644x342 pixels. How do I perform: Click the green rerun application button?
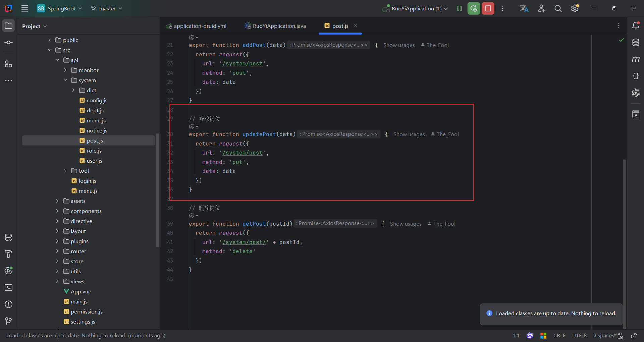point(474,8)
